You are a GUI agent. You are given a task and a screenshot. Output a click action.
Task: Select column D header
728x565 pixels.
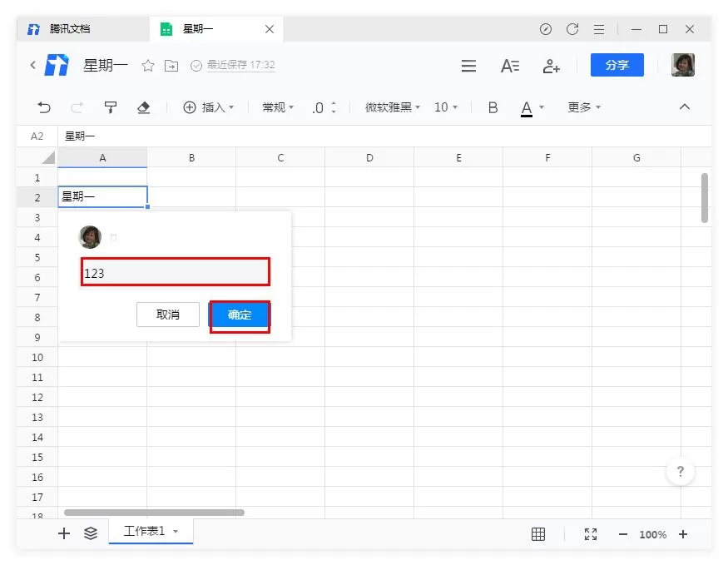369,158
